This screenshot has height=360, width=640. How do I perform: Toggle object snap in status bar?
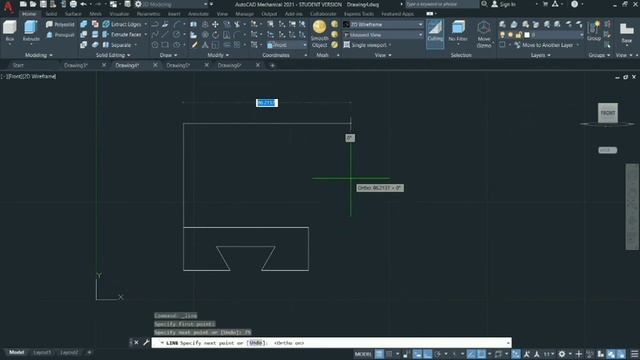pyautogui.click(x=481, y=354)
